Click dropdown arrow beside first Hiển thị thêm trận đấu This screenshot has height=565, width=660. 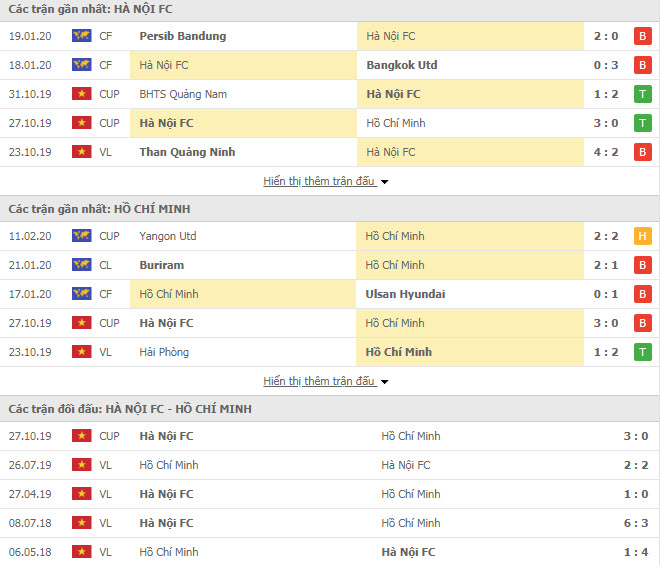pyautogui.click(x=384, y=182)
